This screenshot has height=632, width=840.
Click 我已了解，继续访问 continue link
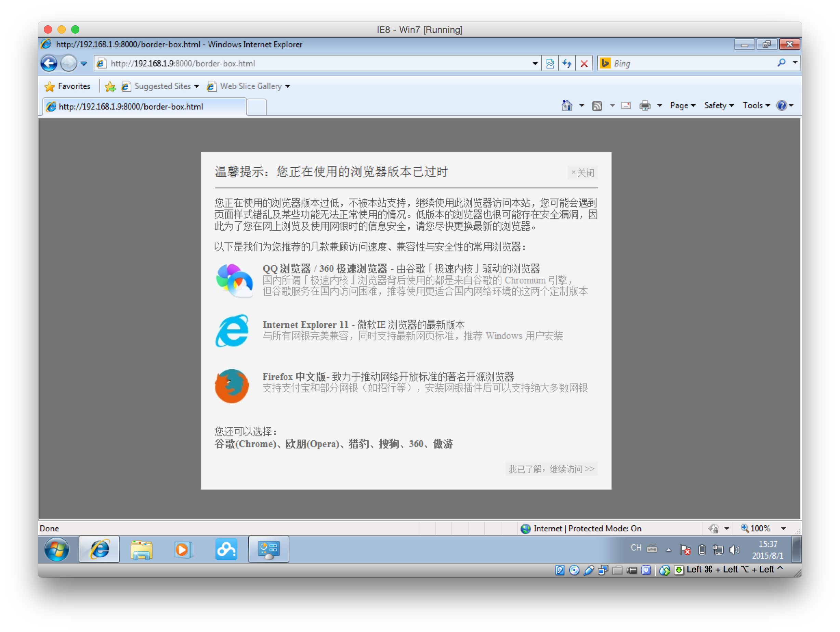click(x=551, y=469)
